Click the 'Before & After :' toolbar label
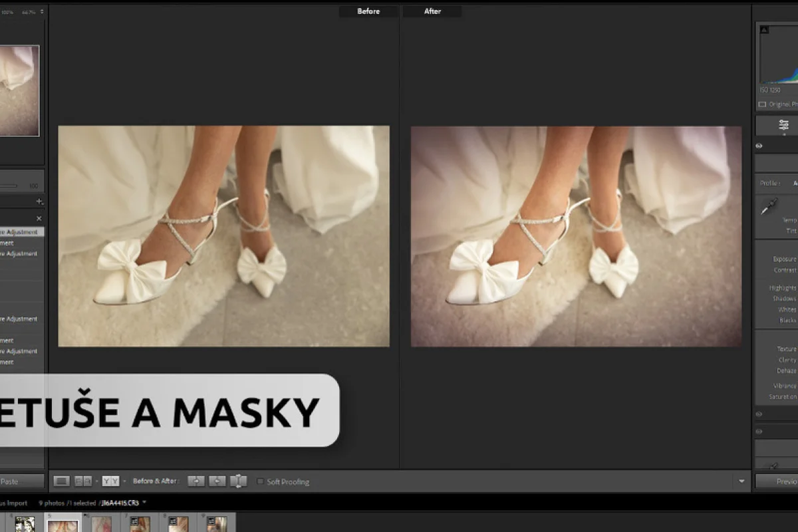 coord(156,481)
